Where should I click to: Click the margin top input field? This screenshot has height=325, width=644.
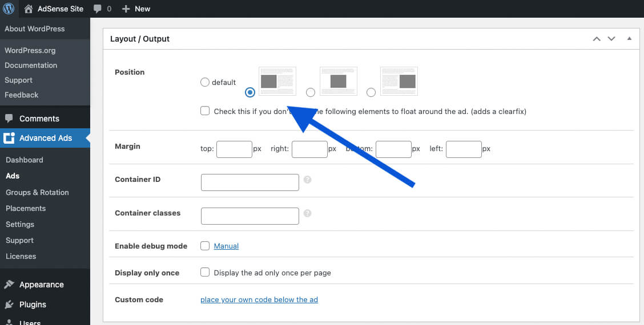[234, 149]
